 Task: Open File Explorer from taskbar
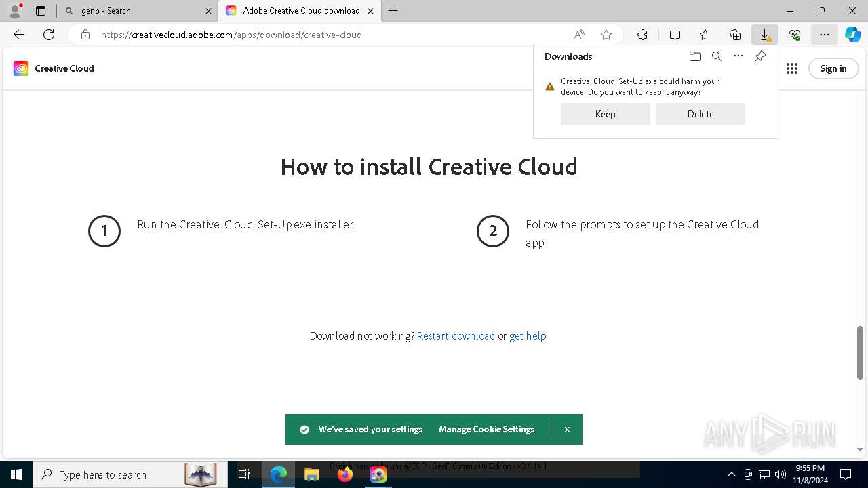tap(311, 474)
